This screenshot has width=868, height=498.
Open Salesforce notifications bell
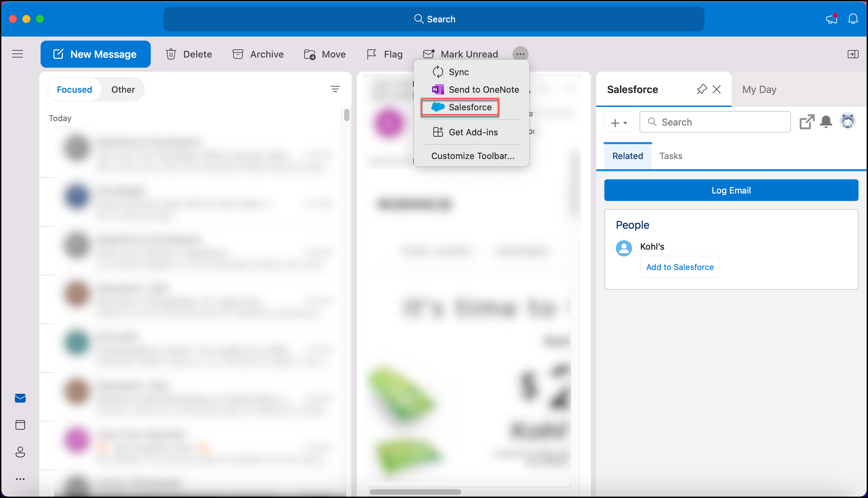(x=826, y=122)
